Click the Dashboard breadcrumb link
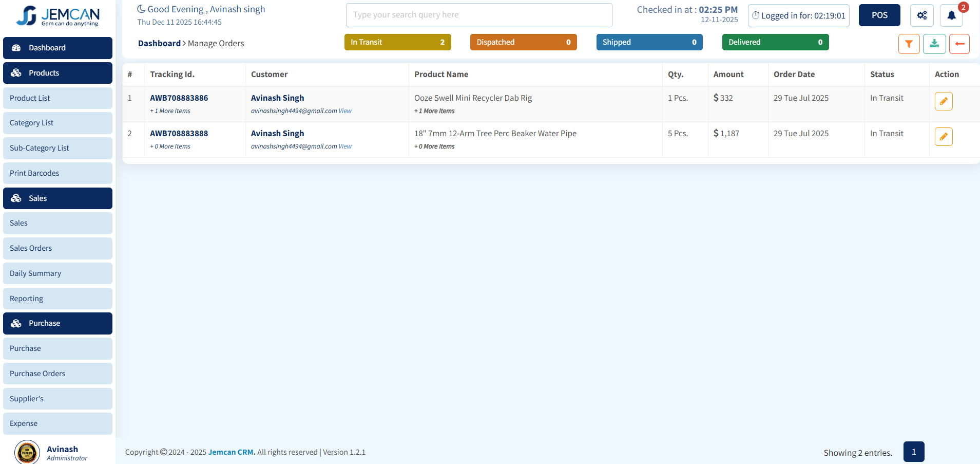980x464 pixels. click(159, 44)
